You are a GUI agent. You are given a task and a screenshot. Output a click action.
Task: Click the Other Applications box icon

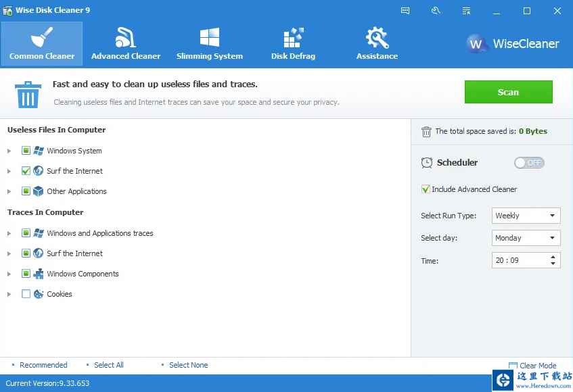pyautogui.click(x=39, y=191)
